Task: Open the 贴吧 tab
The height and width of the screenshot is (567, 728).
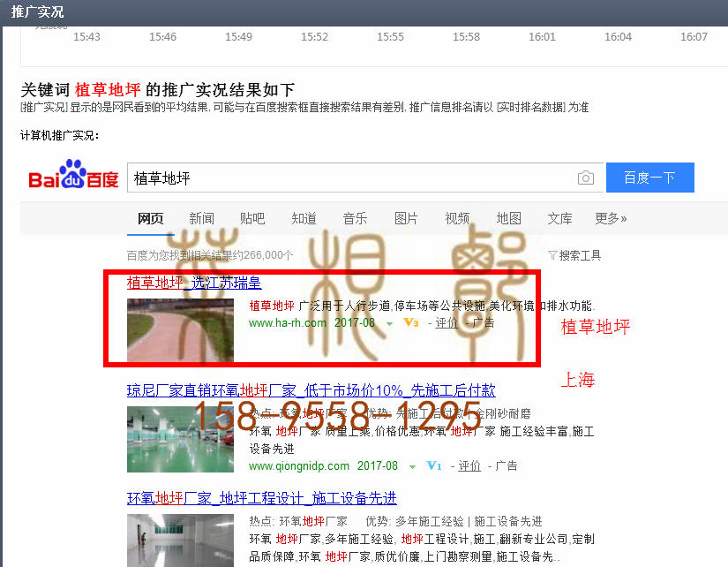Action: [x=252, y=218]
